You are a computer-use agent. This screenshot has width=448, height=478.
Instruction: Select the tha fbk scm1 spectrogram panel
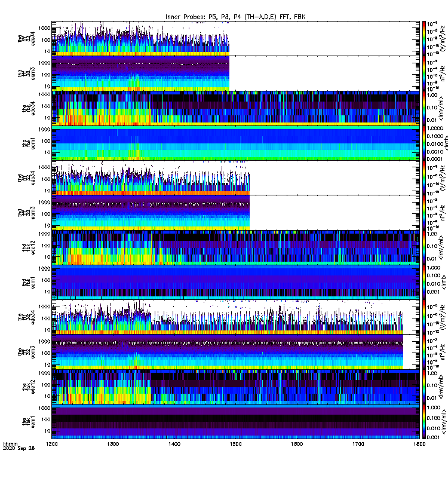235,143
